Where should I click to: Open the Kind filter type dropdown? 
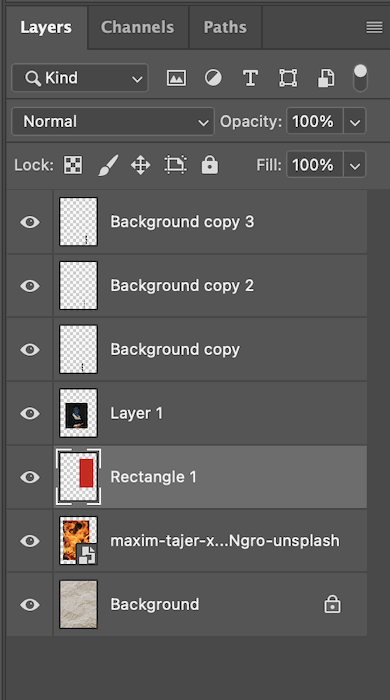tap(80, 78)
